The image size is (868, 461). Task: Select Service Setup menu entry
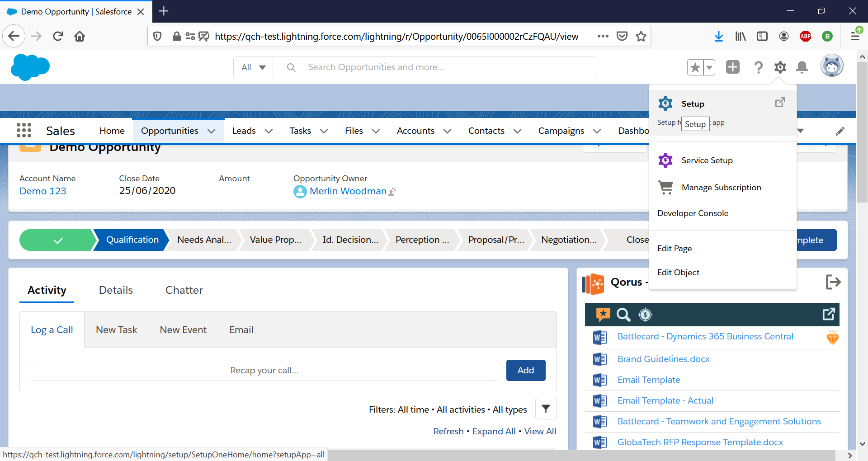[707, 160]
